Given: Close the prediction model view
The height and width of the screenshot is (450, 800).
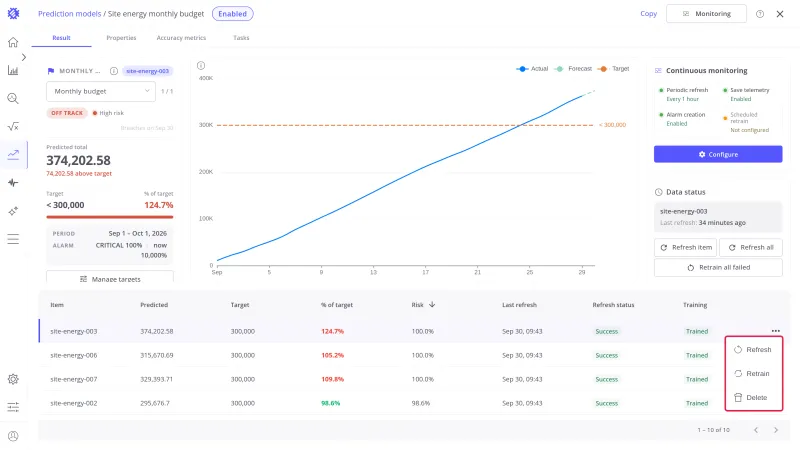Looking at the screenshot, I should pos(780,14).
